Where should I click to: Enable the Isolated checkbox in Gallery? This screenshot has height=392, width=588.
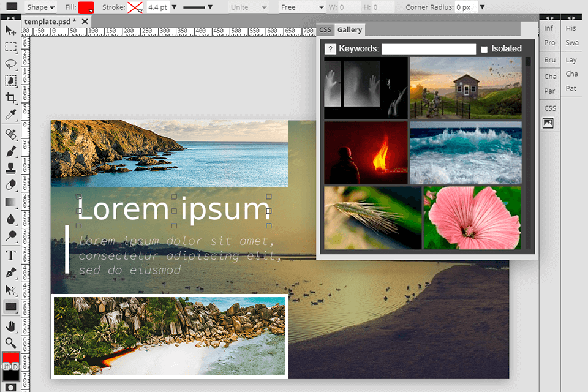pos(484,49)
